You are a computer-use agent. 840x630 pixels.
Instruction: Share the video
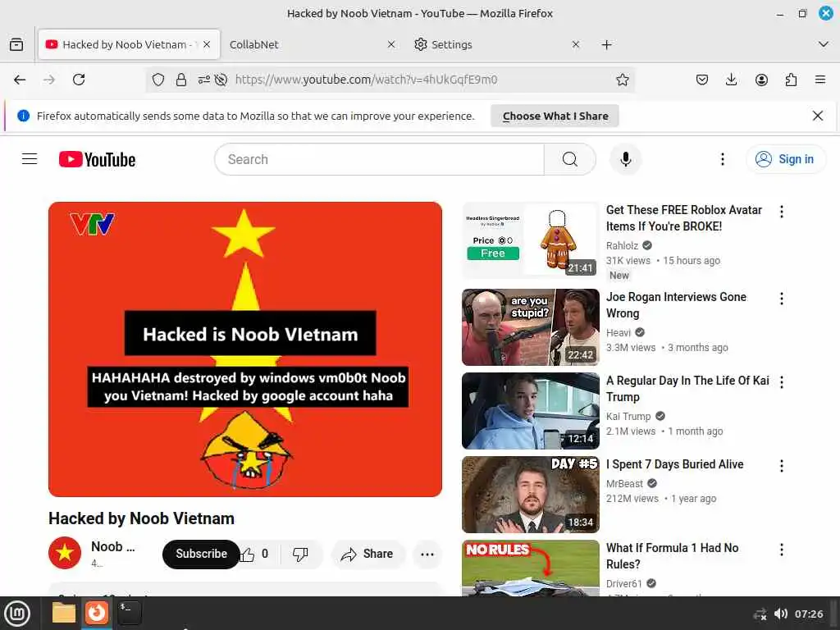tap(368, 554)
